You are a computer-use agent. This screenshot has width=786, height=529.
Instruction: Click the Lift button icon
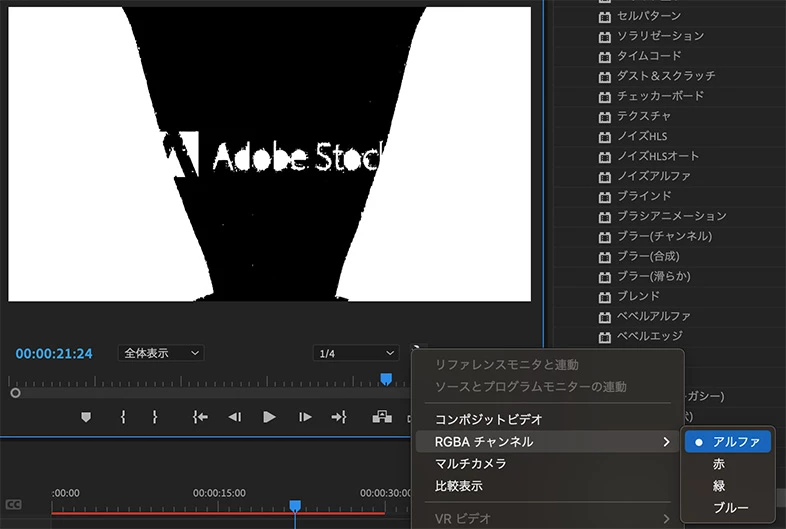382,417
